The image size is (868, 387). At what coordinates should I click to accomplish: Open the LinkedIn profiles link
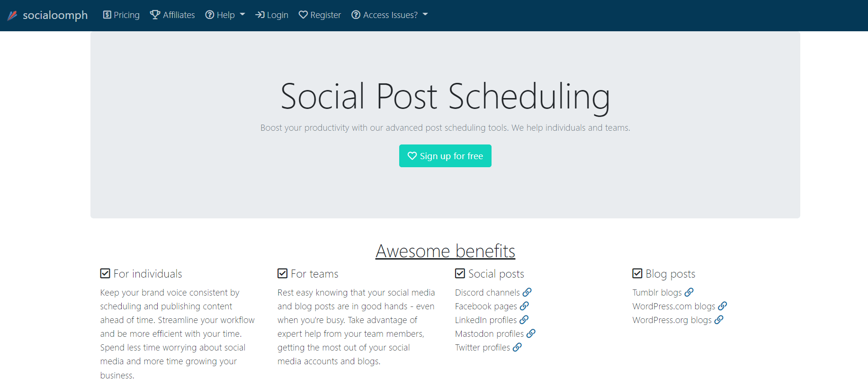[486, 320]
